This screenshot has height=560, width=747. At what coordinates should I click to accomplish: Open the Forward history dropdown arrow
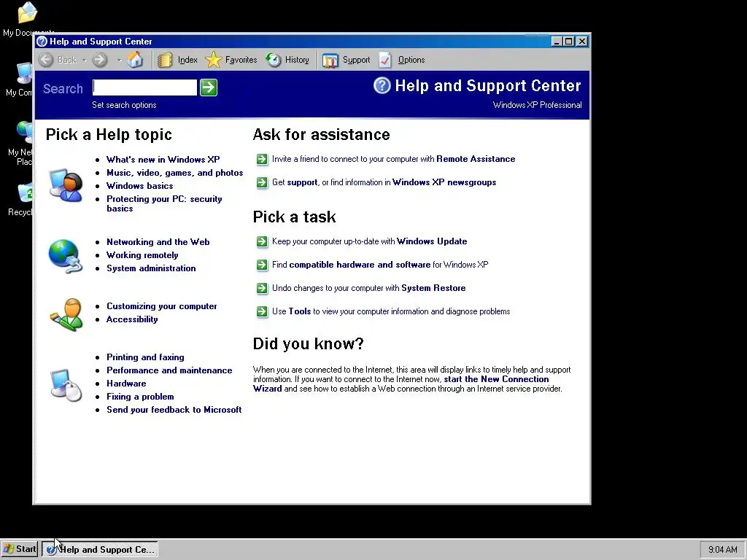[119, 60]
